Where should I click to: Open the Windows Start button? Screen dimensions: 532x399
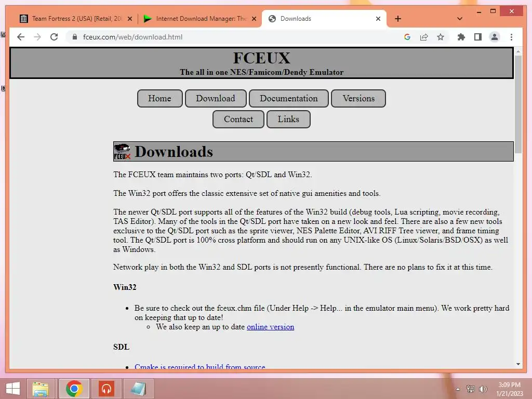(x=13, y=389)
